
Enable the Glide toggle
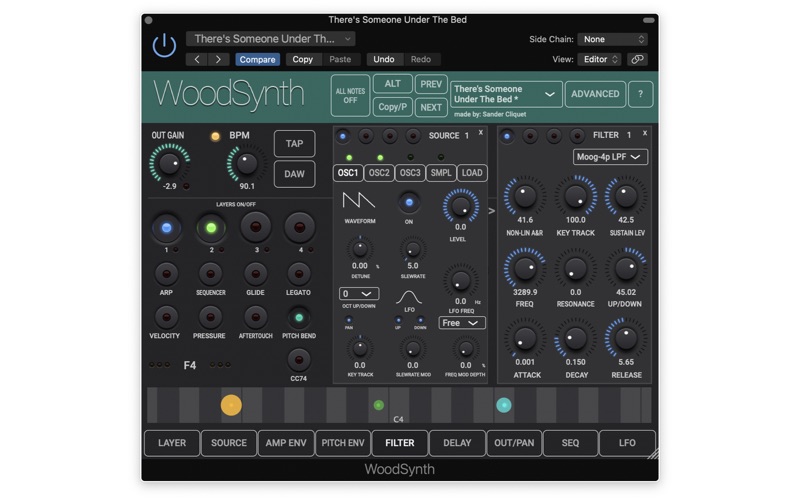point(255,274)
